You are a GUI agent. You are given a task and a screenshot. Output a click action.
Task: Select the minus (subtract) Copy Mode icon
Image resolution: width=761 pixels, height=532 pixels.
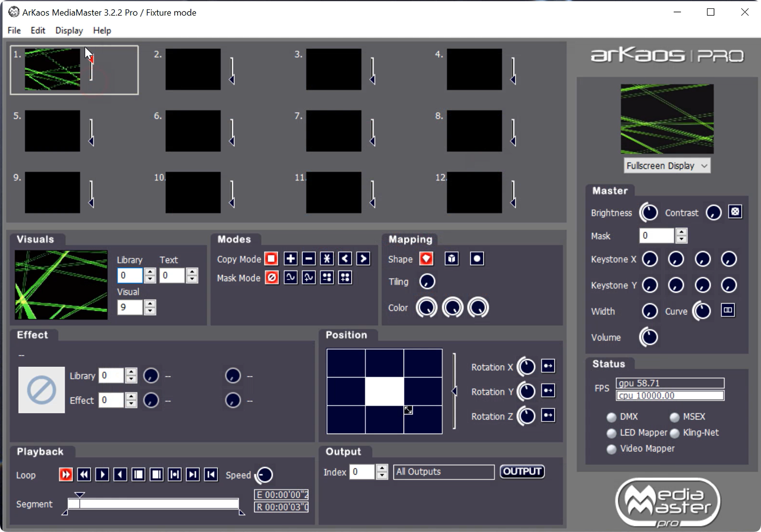click(309, 259)
